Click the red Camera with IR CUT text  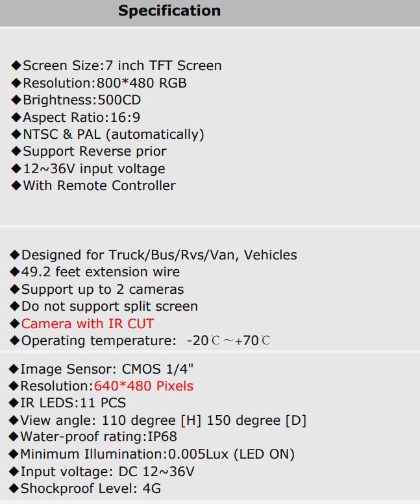pyautogui.click(x=88, y=324)
